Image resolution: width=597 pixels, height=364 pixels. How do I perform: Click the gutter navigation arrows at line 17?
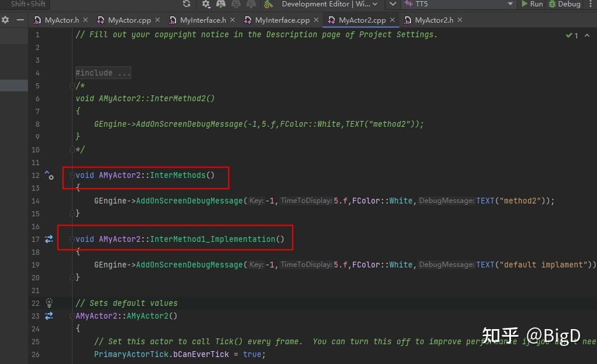(x=49, y=239)
